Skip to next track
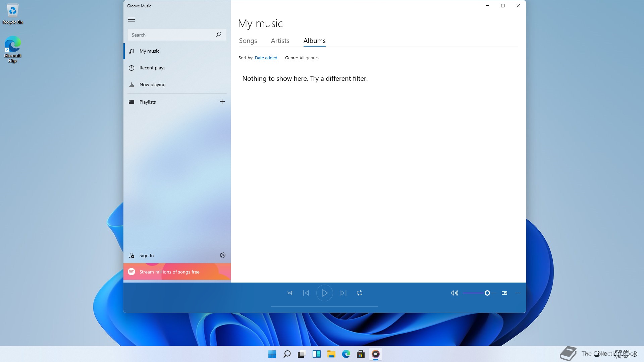Image resolution: width=644 pixels, height=362 pixels. pyautogui.click(x=343, y=293)
